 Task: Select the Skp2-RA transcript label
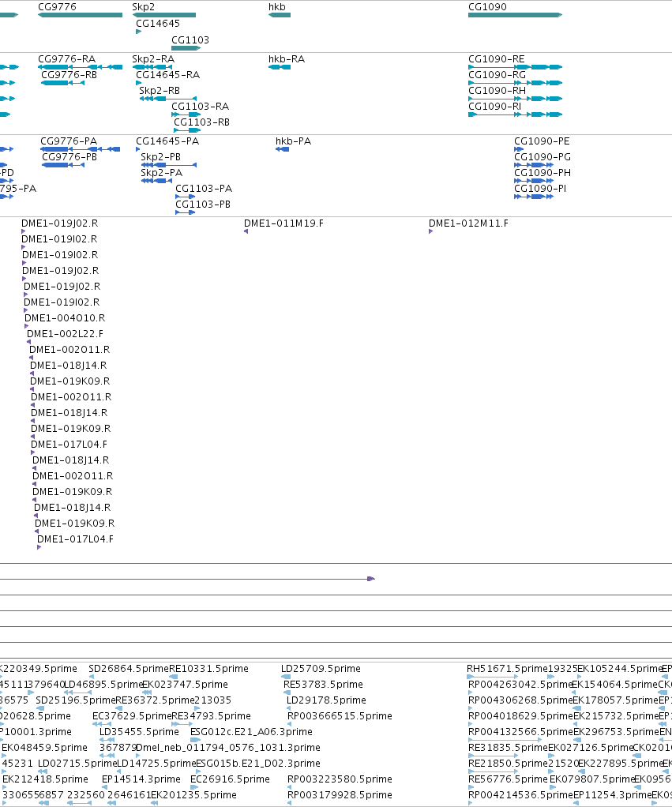(153, 58)
